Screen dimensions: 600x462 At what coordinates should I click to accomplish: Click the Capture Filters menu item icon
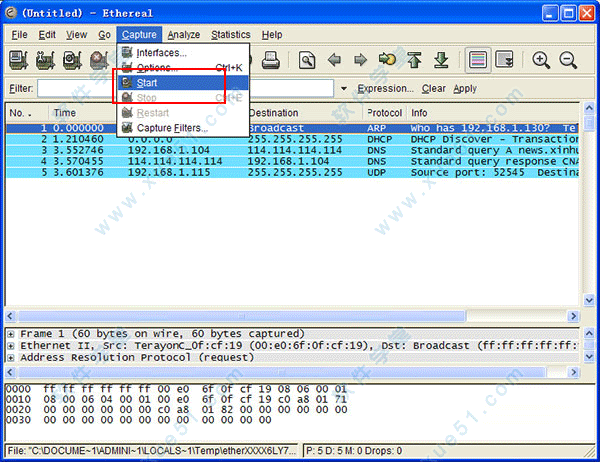pos(127,127)
